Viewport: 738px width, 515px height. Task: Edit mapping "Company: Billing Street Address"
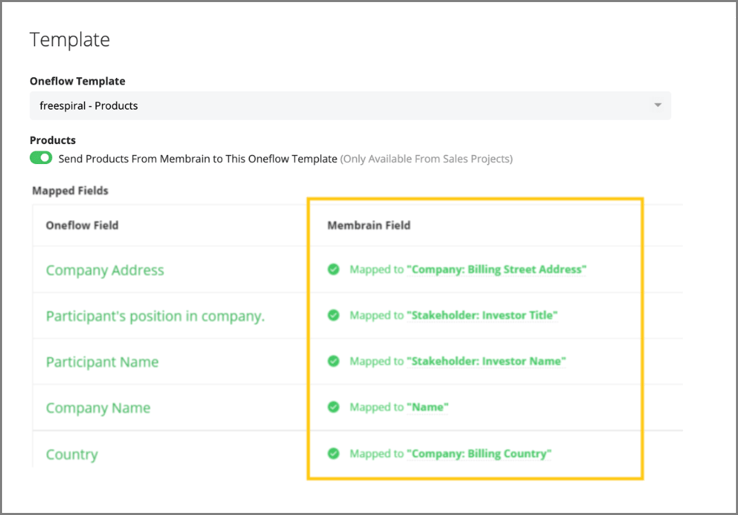coord(497,269)
